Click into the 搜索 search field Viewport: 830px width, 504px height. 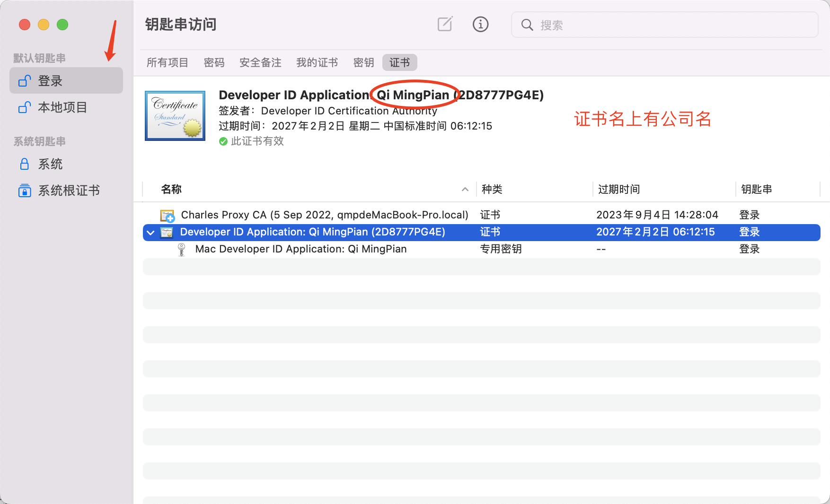tap(664, 25)
